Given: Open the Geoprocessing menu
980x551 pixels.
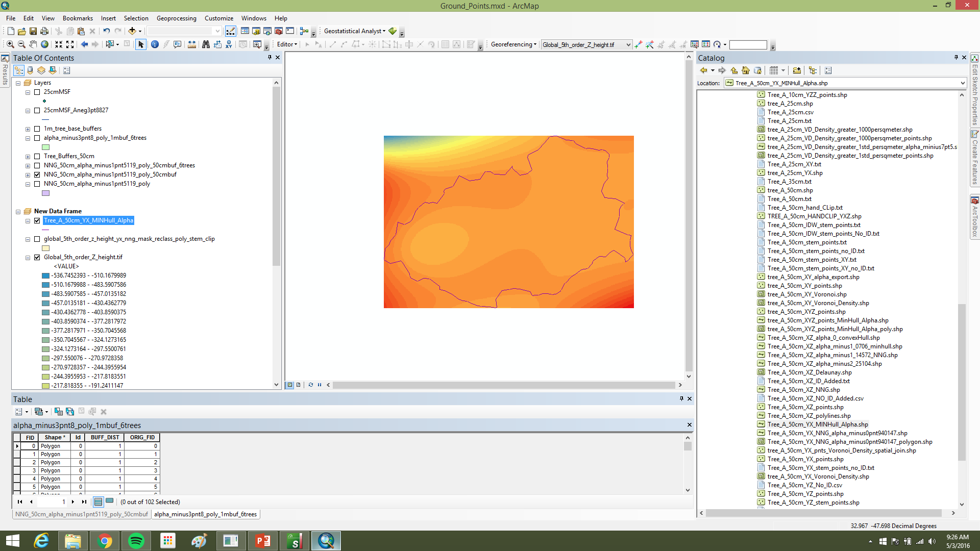Looking at the screenshot, I should point(176,18).
